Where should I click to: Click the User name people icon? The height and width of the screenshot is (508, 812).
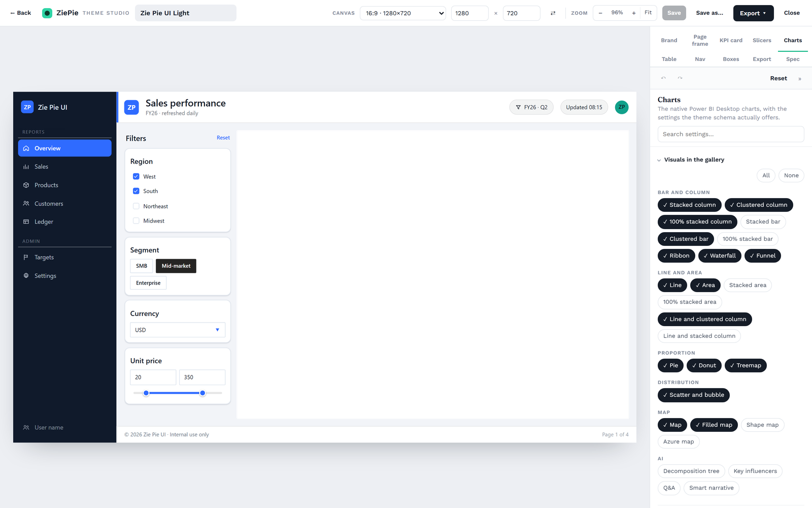pyautogui.click(x=26, y=428)
